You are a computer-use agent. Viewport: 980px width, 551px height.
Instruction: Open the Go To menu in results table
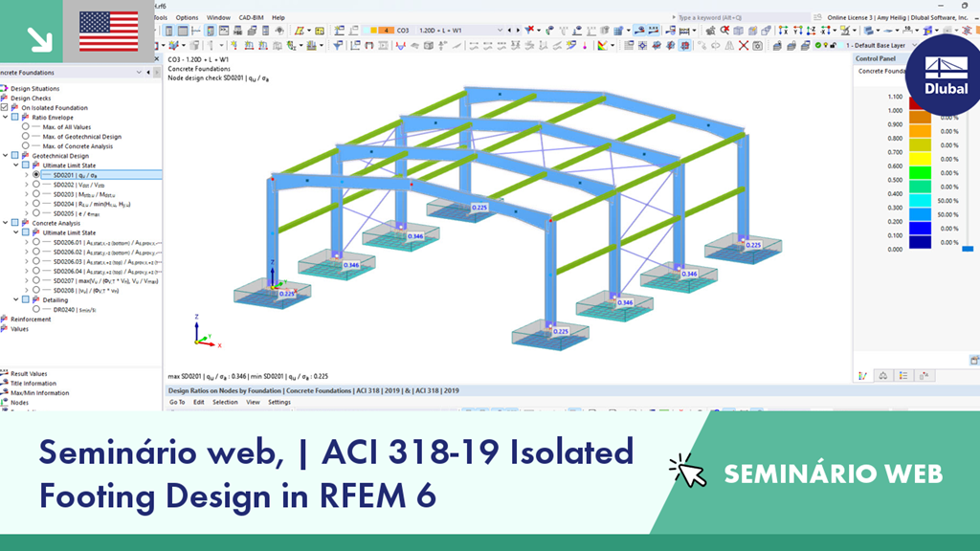click(x=177, y=403)
